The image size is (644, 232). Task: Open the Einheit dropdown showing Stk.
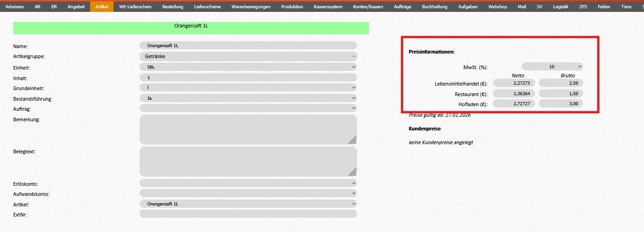point(248,67)
